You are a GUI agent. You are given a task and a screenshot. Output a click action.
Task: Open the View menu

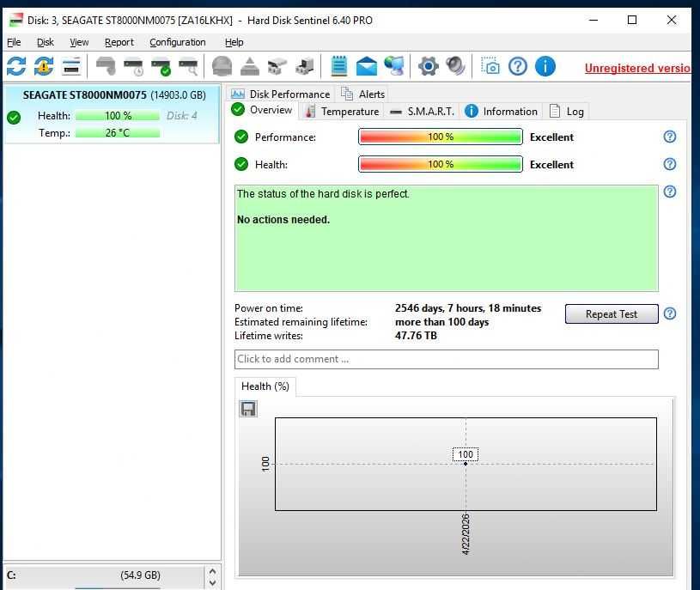point(79,42)
